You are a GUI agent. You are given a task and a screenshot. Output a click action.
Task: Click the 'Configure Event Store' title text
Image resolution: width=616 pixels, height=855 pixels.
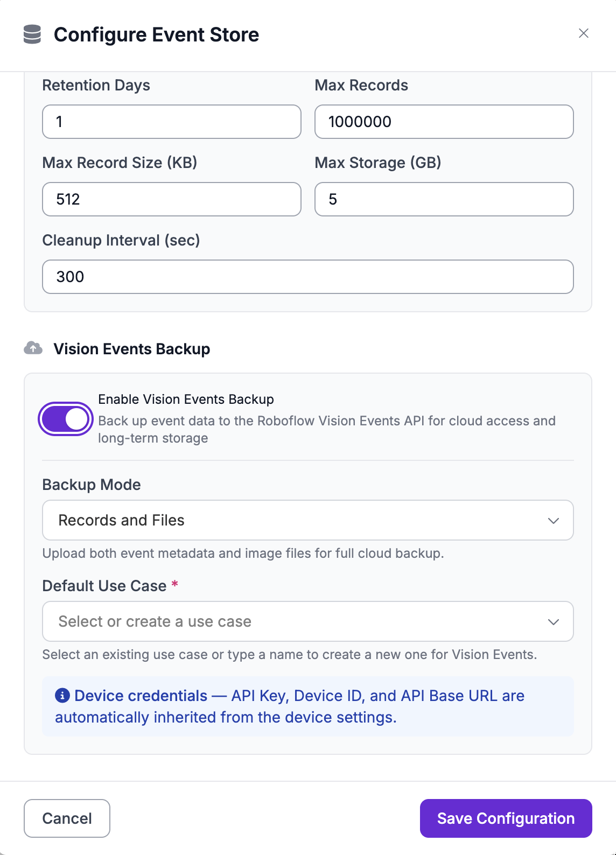(x=157, y=34)
